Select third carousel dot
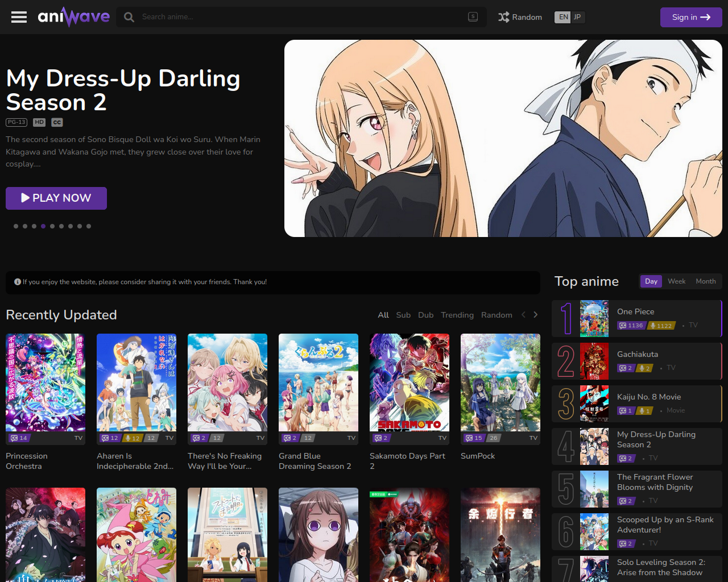The image size is (728, 582). 34,226
